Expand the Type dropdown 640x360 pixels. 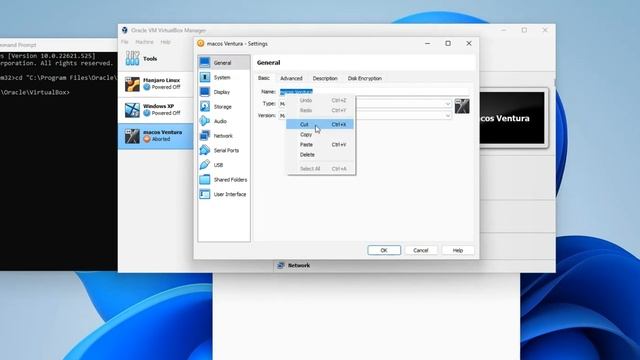point(447,104)
